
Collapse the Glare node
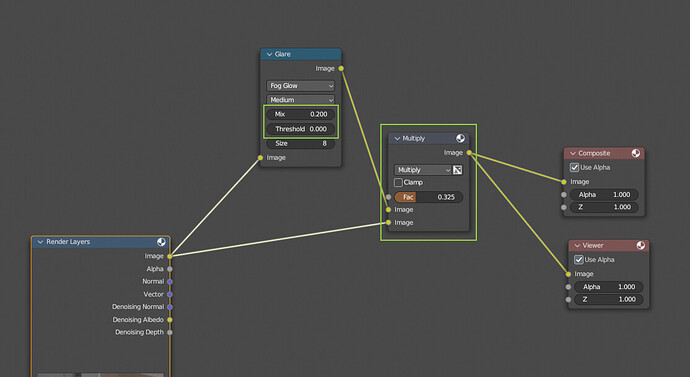[x=269, y=54]
